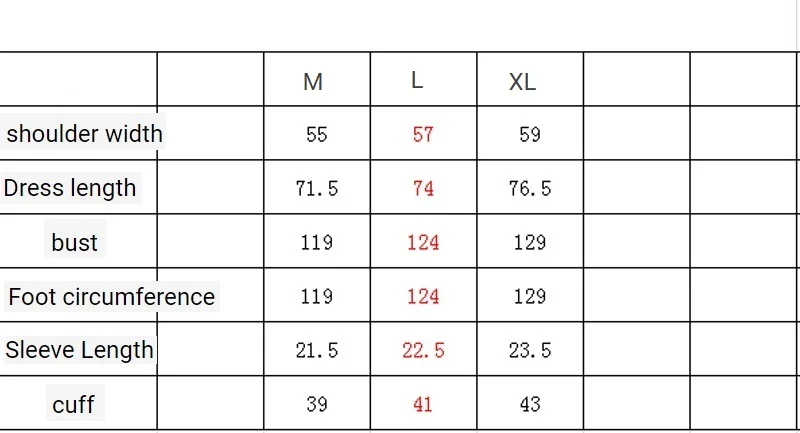Select the red 74 dress length cell
Screen dimensions: 800x433
click(x=423, y=189)
